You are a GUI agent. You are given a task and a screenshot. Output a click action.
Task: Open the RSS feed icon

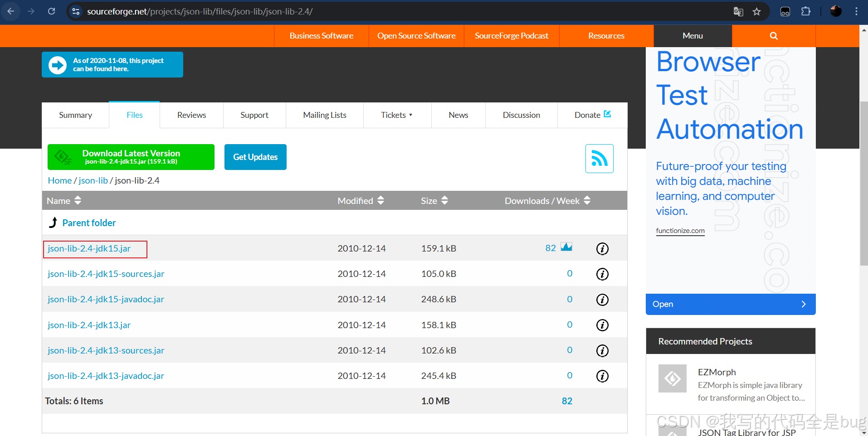coord(599,159)
